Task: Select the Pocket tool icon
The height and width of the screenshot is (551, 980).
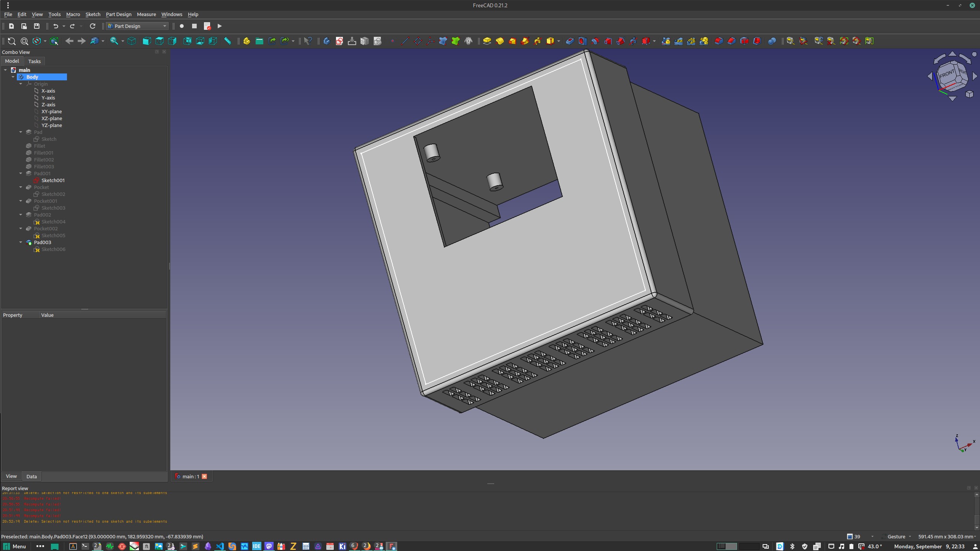Action: [x=570, y=41]
